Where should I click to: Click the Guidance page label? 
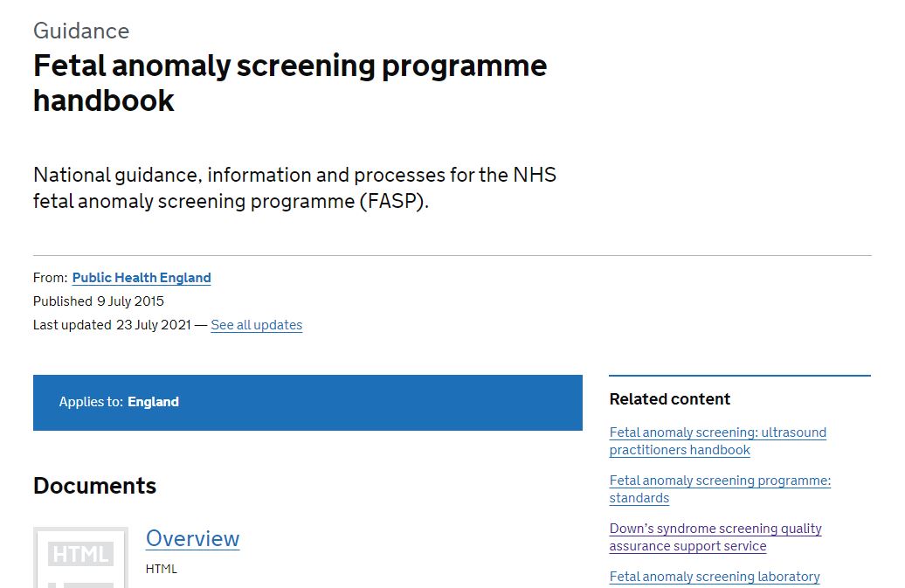pyautogui.click(x=80, y=31)
